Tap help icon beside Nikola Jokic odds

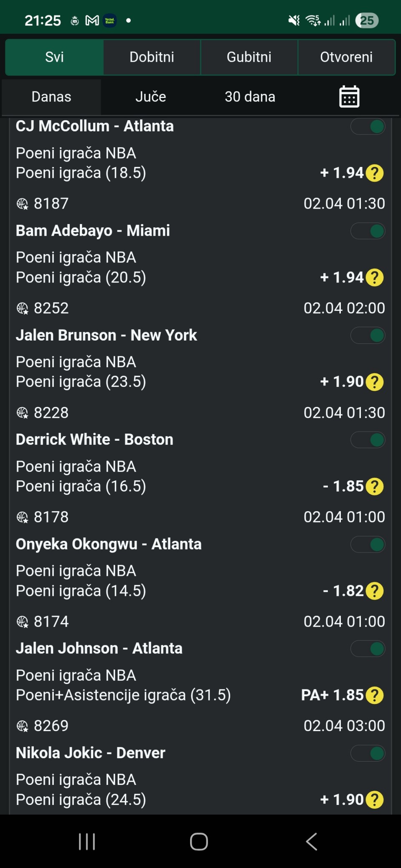pos(375,800)
